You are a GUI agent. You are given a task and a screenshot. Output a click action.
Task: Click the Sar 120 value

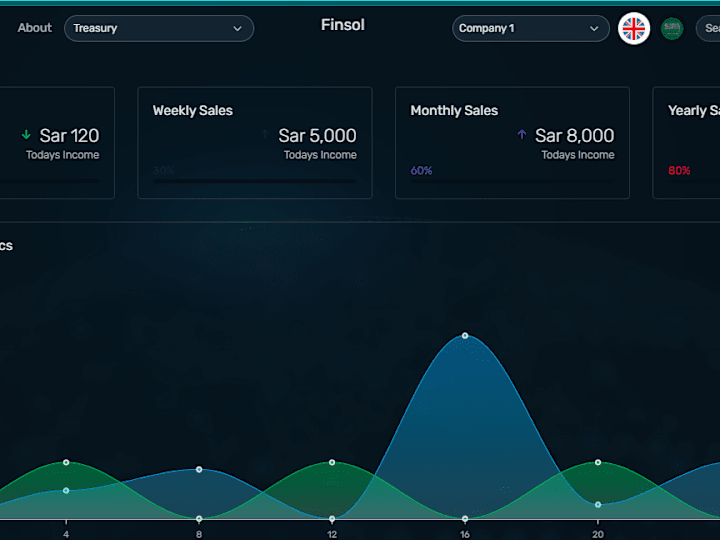pos(69,135)
